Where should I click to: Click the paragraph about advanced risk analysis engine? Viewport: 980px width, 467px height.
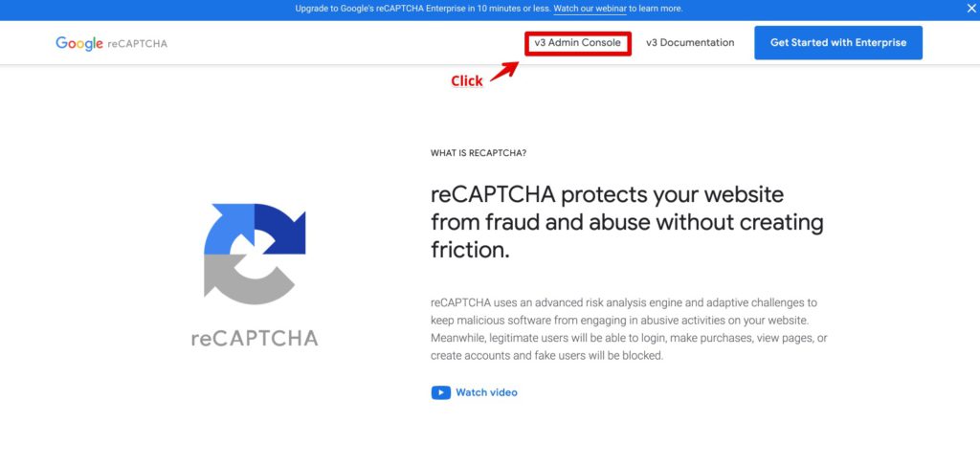pyautogui.click(x=629, y=329)
